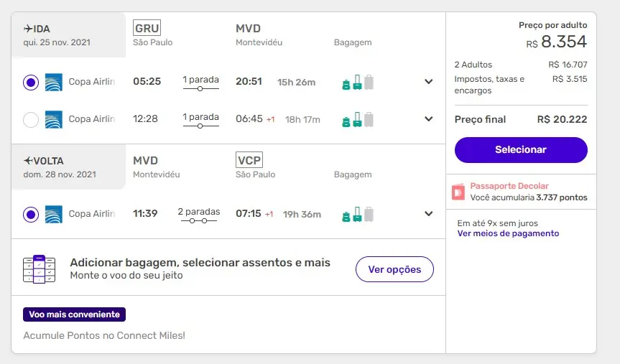Expand details of the 05:25 flight
Image resolution: width=620 pixels, height=364 pixels.
click(x=429, y=82)
